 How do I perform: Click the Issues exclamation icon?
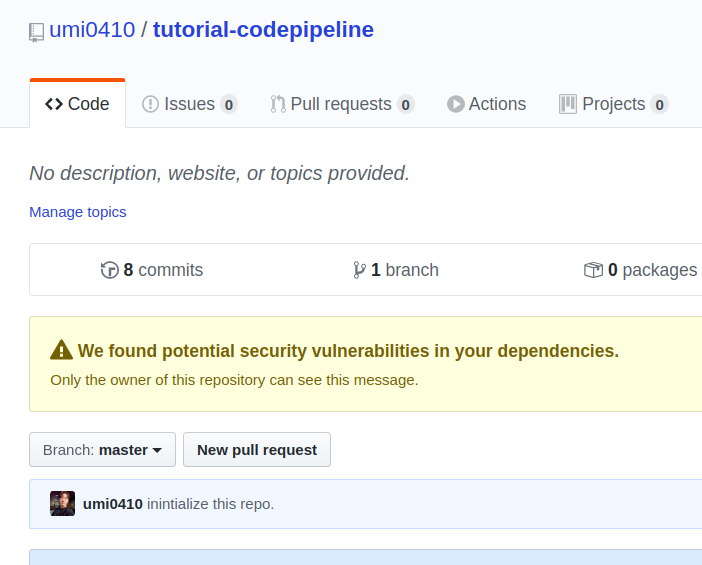coord(150,104)
